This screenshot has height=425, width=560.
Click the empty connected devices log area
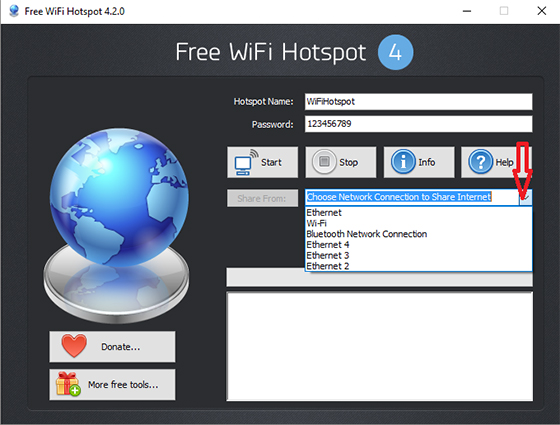tap(380, 346)
